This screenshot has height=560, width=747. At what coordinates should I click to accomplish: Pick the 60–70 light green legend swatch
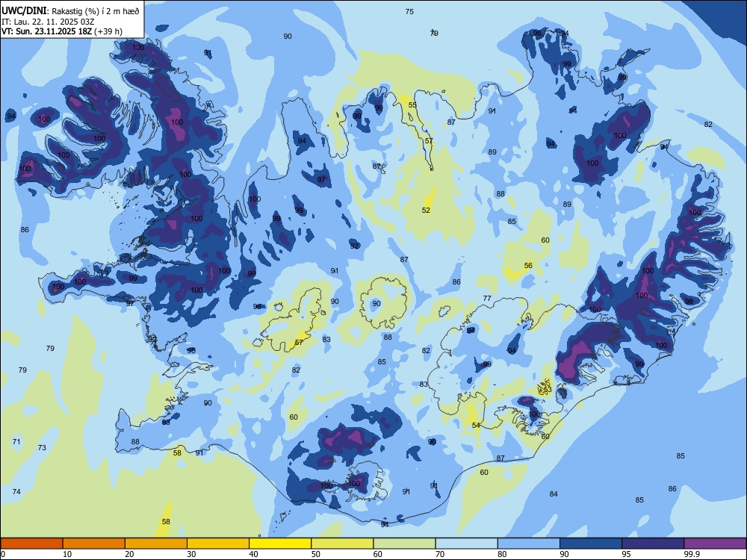404,544
